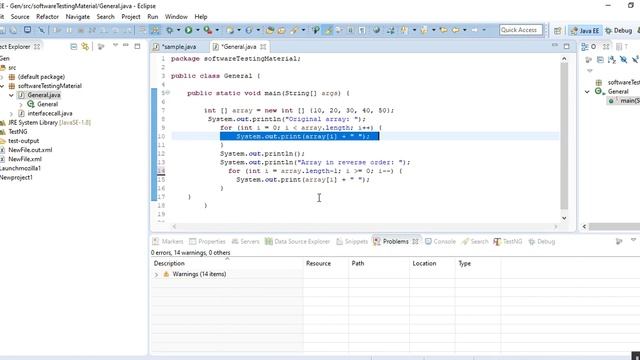Collapse the General class in Outline

point(587,91)
